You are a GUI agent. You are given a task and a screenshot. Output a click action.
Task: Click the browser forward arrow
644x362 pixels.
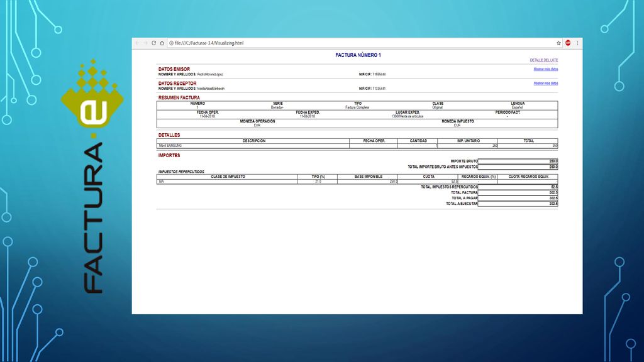tap(145, 43)
